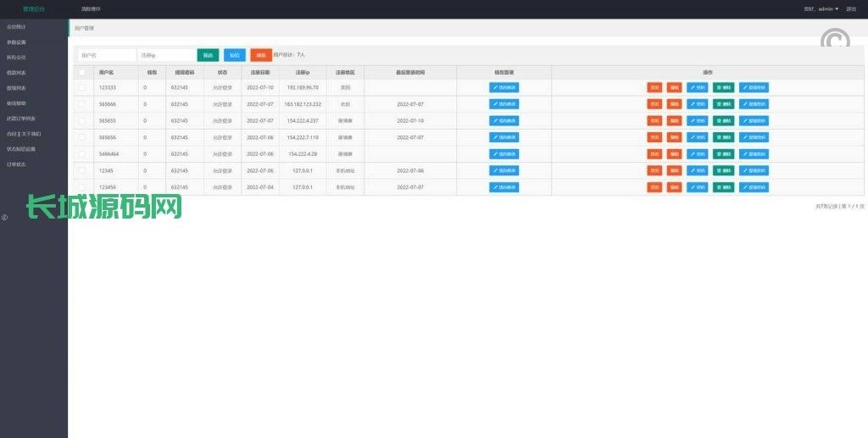
Task: Open the admin account dropdown
Action: click(x=821, y=8)
